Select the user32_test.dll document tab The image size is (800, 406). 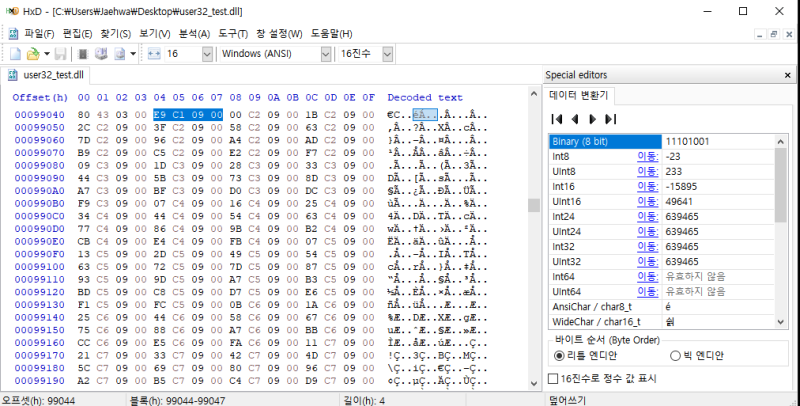pos(46,75)
